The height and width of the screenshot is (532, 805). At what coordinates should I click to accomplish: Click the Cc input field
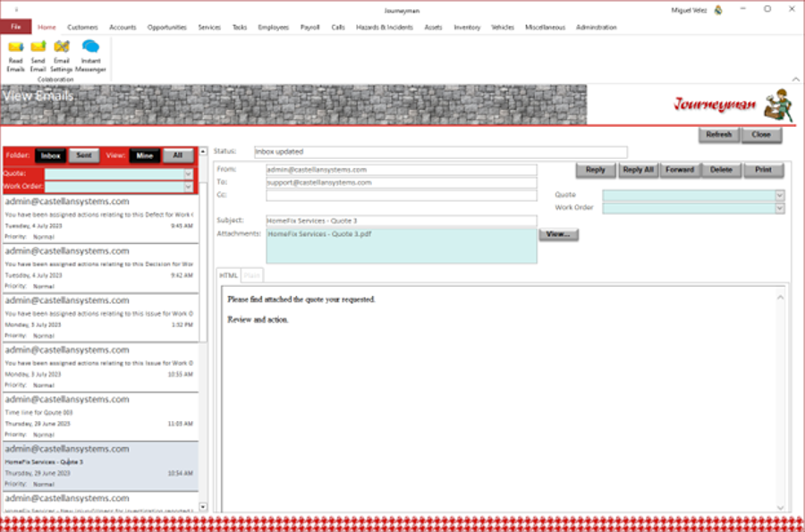[x=401, y=195]
